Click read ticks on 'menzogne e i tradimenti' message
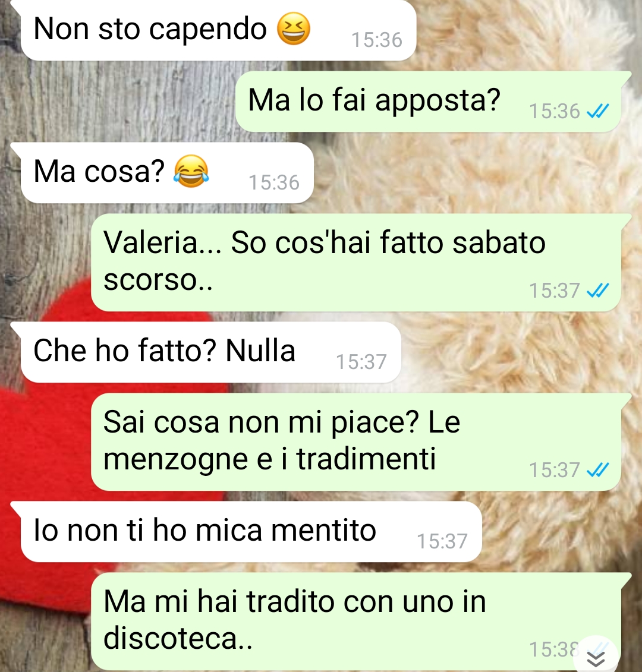 597,470
